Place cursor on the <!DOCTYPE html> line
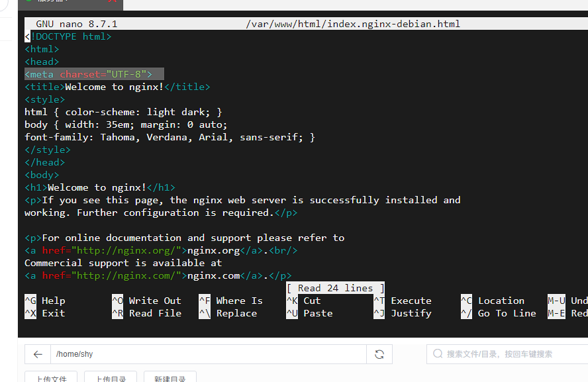The height and width of the screenshot is (382, 588). coord(68,36)
